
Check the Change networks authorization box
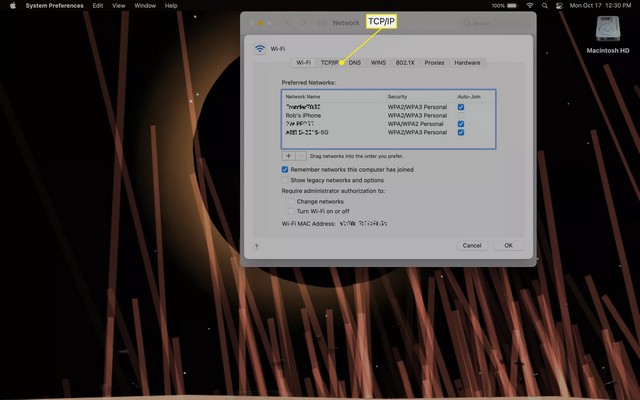pos(291,201)
